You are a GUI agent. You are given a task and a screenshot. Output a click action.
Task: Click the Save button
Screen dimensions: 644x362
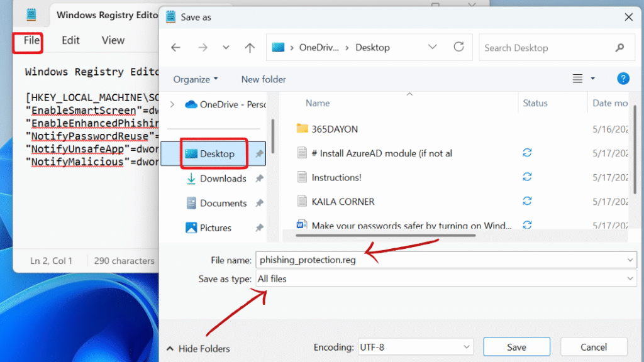tap(517, 347)
